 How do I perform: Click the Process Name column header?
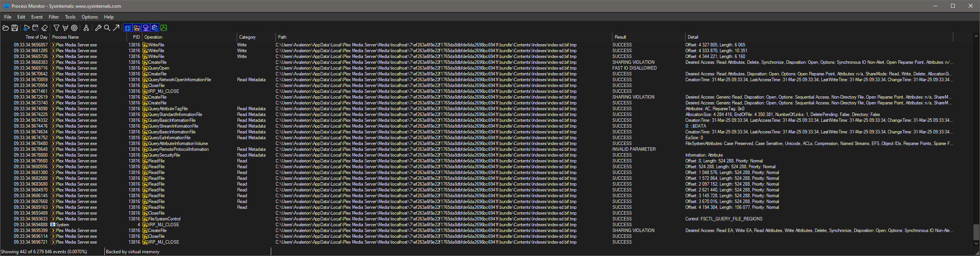tap(88, 37)
